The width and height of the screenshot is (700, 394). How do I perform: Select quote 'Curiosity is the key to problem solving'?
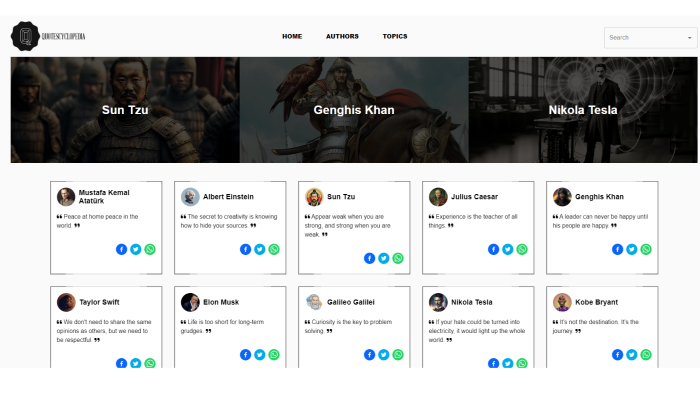pos(348,326)
